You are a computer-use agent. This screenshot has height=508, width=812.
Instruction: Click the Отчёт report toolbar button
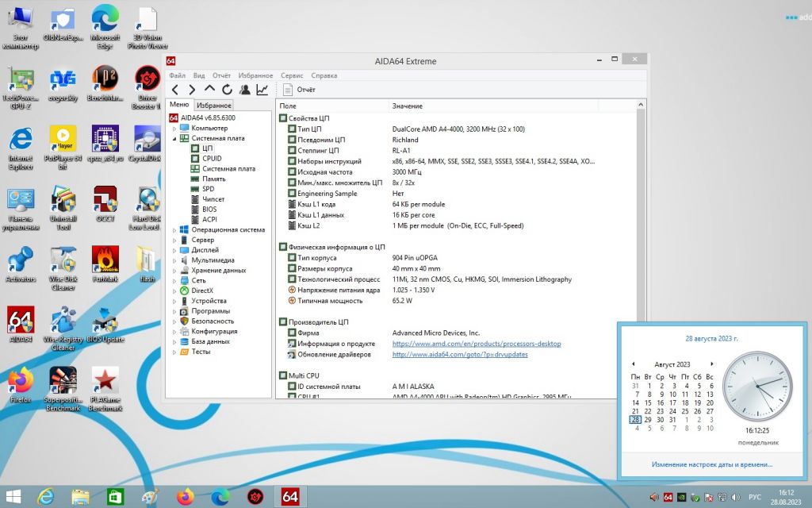pos(299,90)
